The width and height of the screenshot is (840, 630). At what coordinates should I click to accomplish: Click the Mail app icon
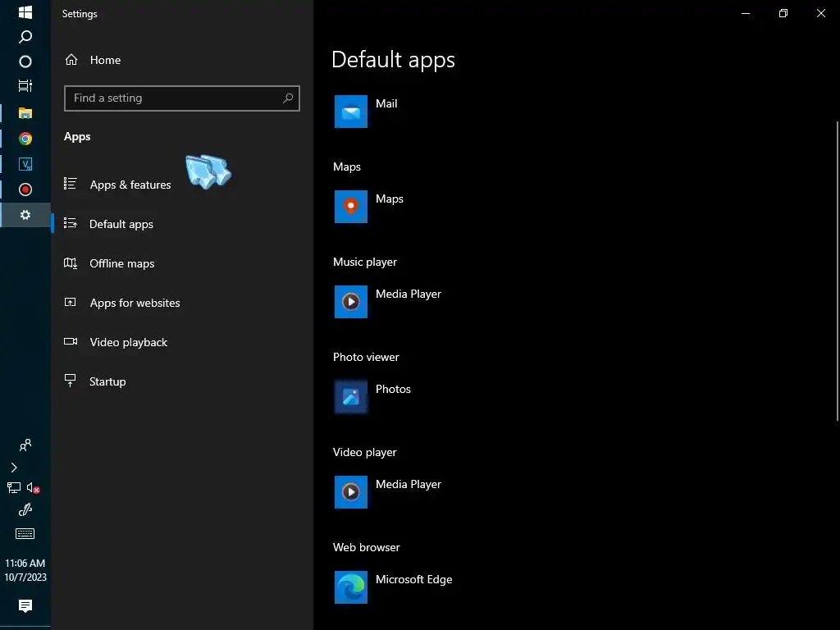351,112
